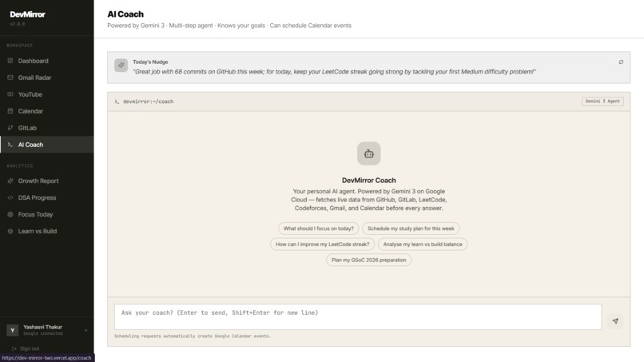Click the scheduling requests hint text
This screenshot has height=362, width=644.
[x=193, y=336]
